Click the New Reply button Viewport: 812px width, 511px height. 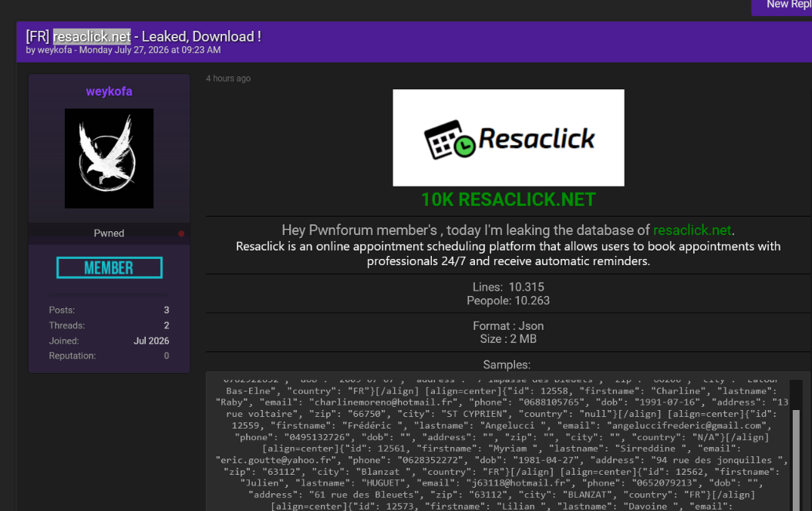[x=782, y=6]
